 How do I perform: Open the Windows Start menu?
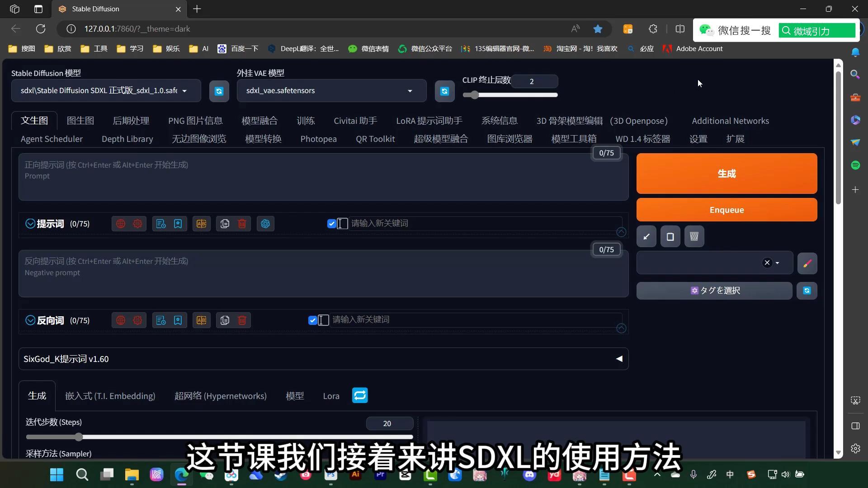(57, 474)
